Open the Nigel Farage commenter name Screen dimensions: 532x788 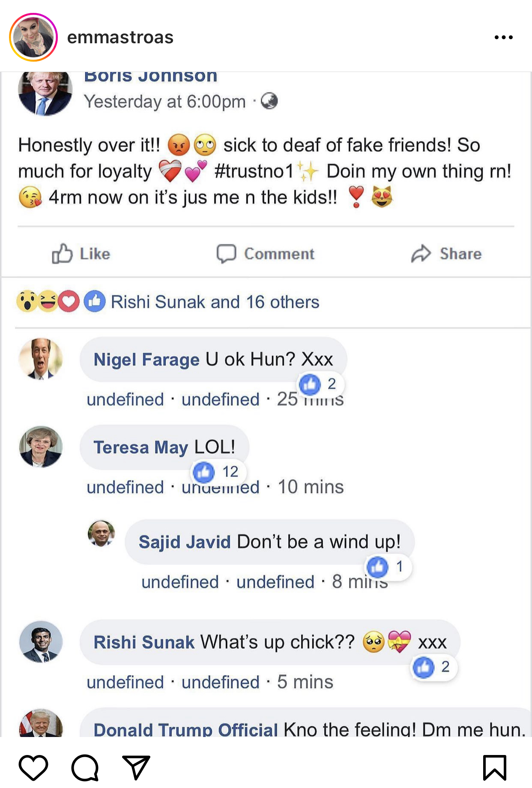[146, 360]
